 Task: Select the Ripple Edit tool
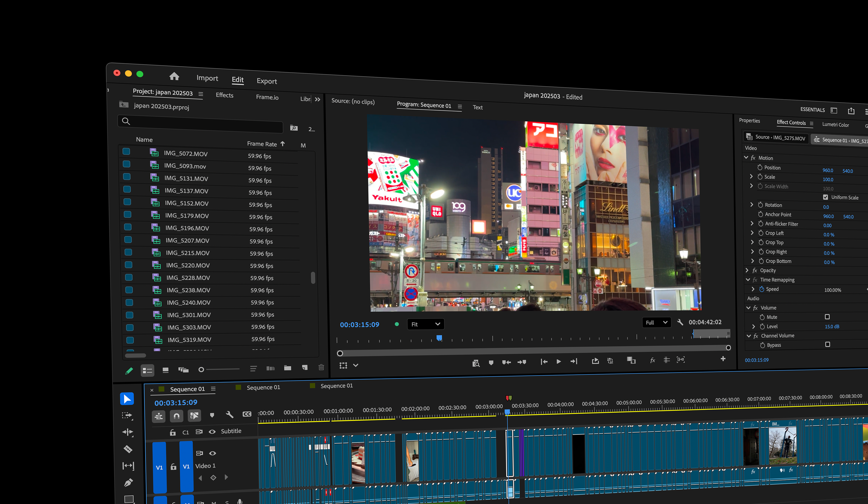[x=127, y=432]
